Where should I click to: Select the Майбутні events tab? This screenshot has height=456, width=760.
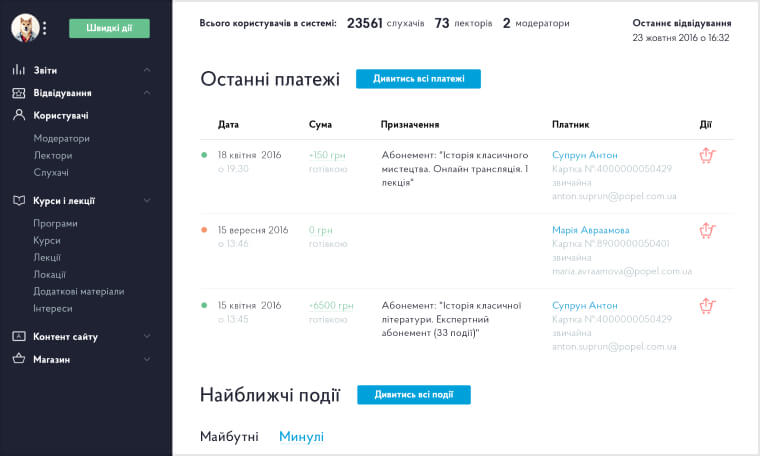(229, 437)
